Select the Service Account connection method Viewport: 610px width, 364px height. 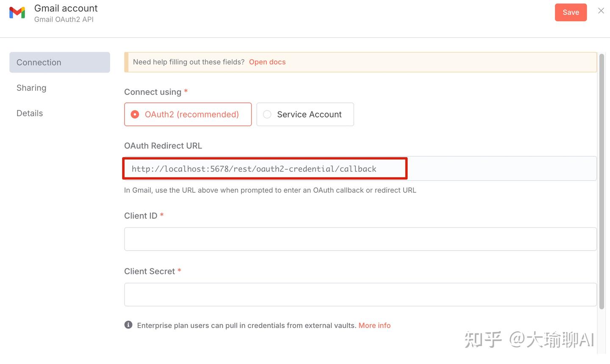coord(305,114)
